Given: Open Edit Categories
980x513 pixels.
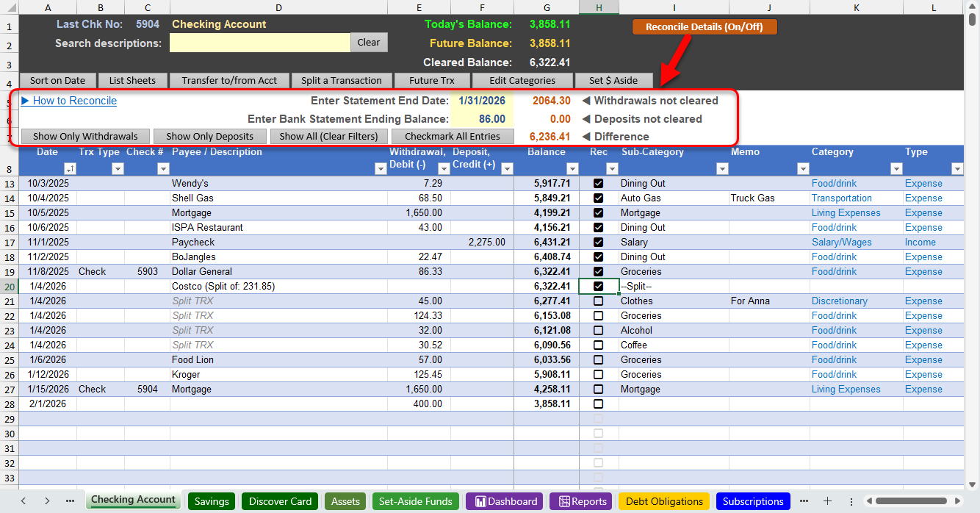Looking at the screenshot, I should [522, 80].
